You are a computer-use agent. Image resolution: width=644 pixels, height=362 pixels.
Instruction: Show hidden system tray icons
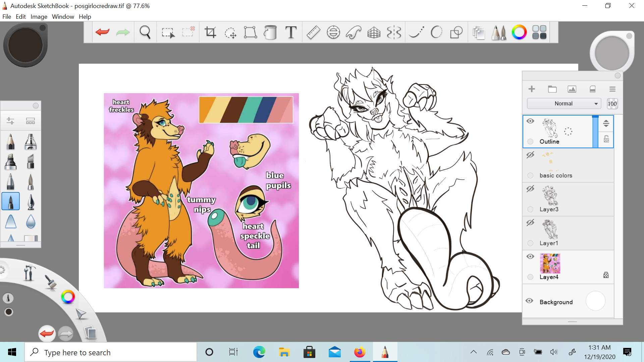point(473,352)
